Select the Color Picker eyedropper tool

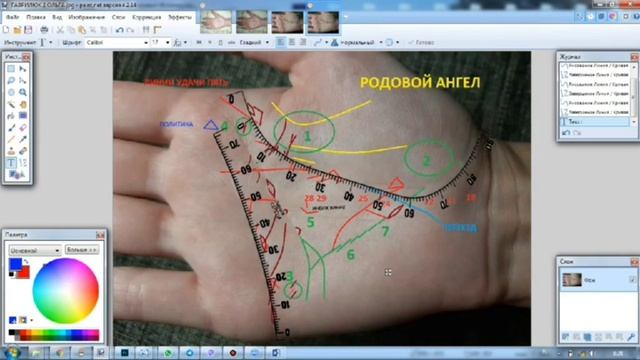23,140
